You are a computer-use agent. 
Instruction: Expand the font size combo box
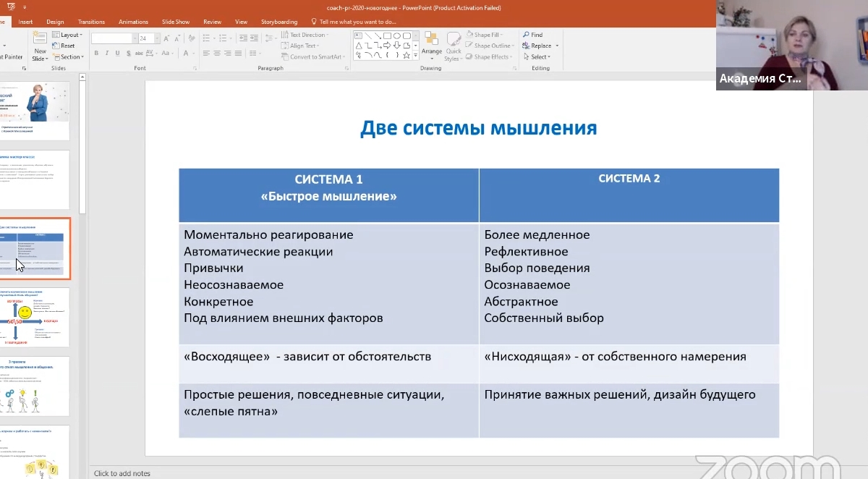155,38
